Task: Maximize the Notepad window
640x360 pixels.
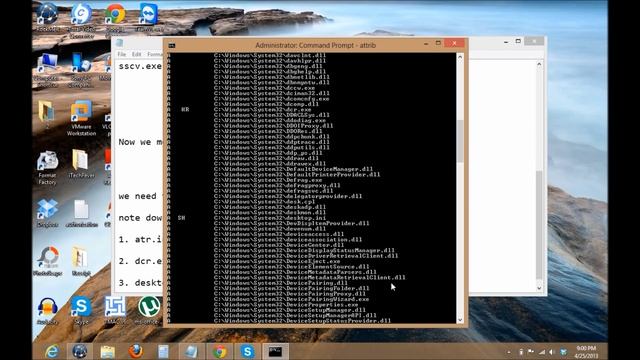Action: pyautogui.click(x=518, y=42)
